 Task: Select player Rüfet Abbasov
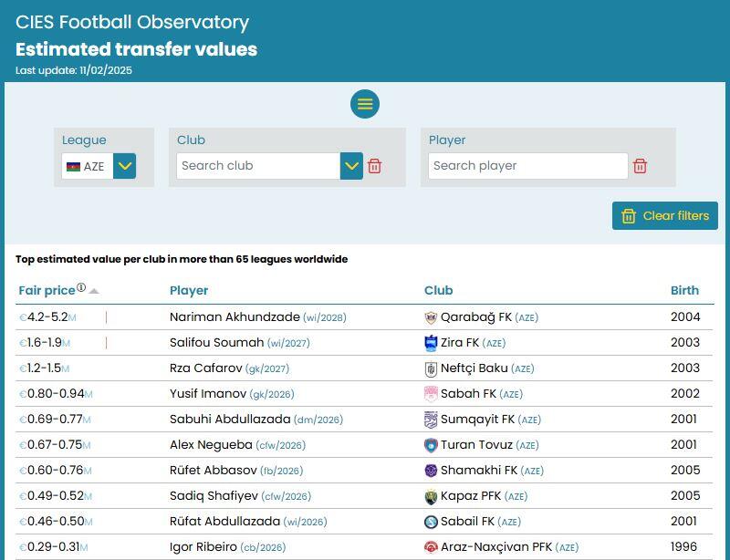(x=214, y=471)
